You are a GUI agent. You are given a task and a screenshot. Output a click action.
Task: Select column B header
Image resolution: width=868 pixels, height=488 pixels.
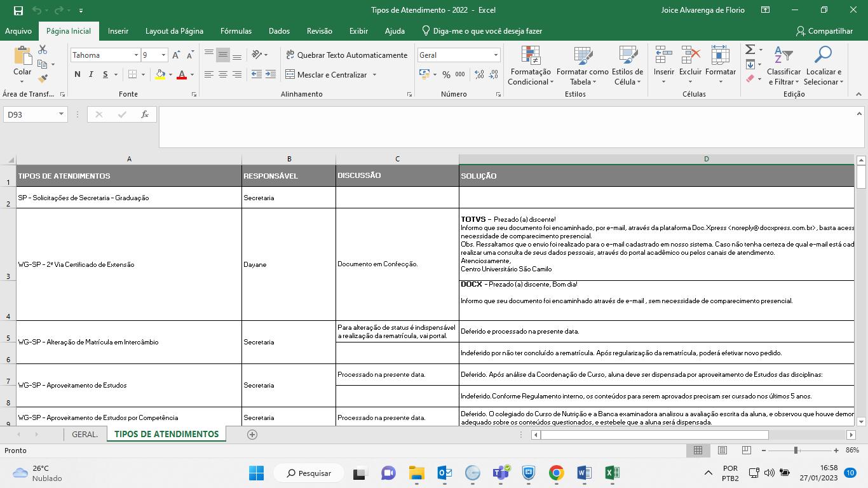(289, 159)
